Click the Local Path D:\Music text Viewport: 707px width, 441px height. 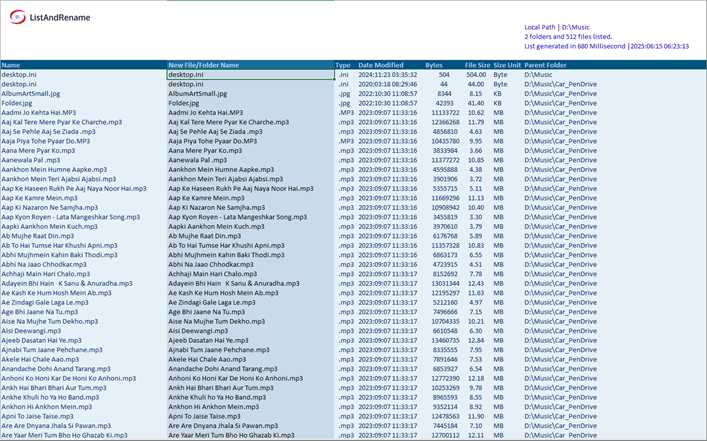tap(557, 27)
